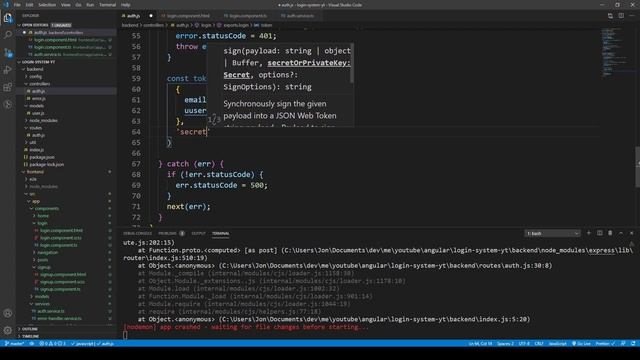Click the JavaScript language mode in status bar
This screenshot has width=640, height=360.
pos(558,344)
